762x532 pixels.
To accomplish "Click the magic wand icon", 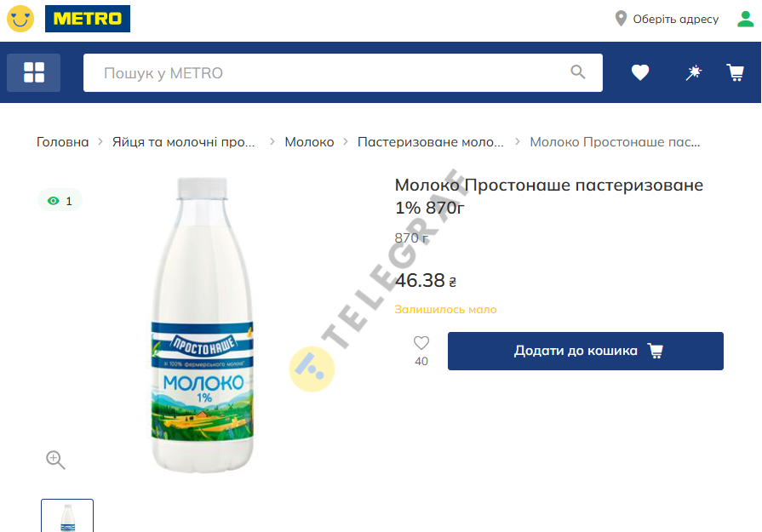I will click(x=694, y=73).
